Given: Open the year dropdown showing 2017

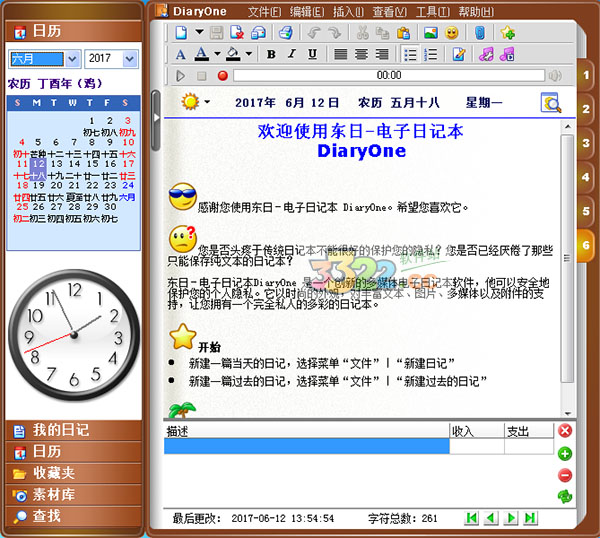Looking at the screenshot, I should pos(110,59).
